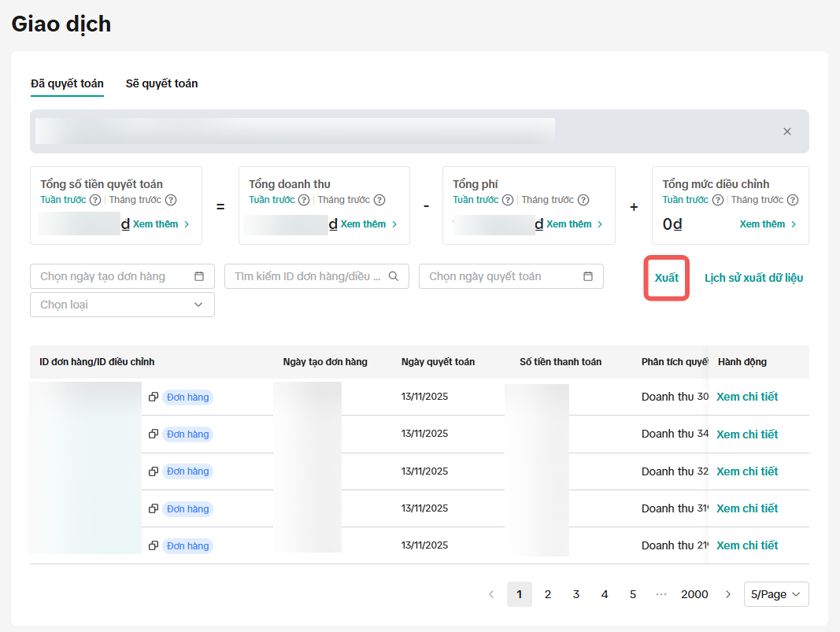840x632 pixels.
Task: Click search magnifier icon in order ID field
Action: coord(394,276)
